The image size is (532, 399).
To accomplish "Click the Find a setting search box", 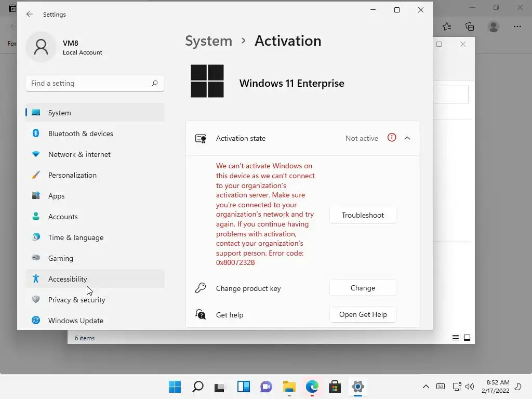I will [95, 83].
